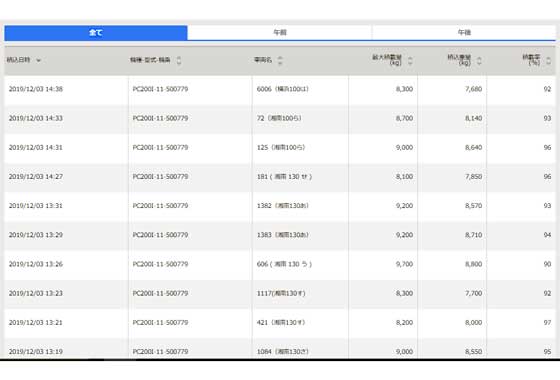The height and width of the screenshot is (380, 560).
Task: Click loaded weight value 8,710
Action: [474, 235]
